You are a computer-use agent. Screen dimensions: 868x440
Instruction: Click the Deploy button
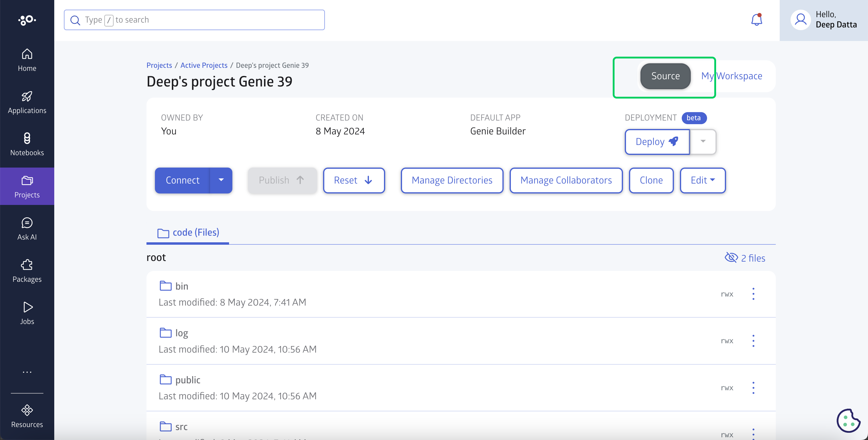pyautogui.click(x=657, y=142)
